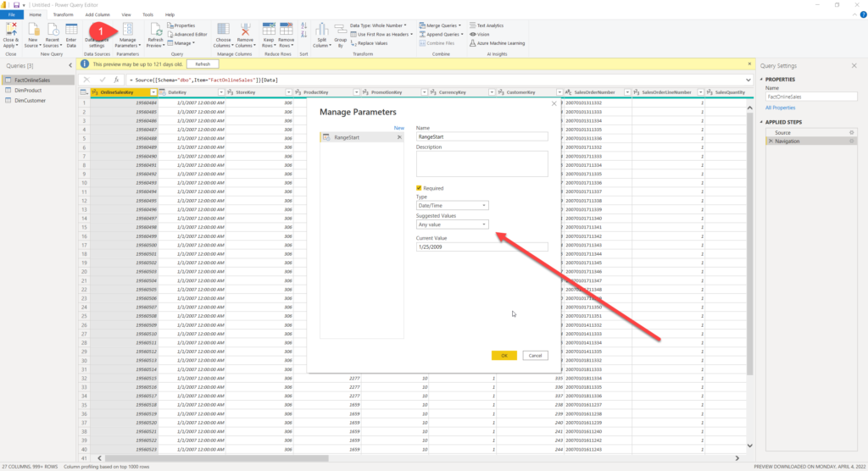
Task: Click the Group By icon
Action: pos(341,30)
